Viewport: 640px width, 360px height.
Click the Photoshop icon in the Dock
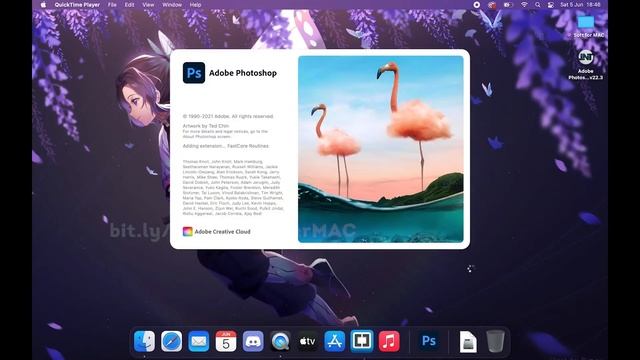point(429,341)
